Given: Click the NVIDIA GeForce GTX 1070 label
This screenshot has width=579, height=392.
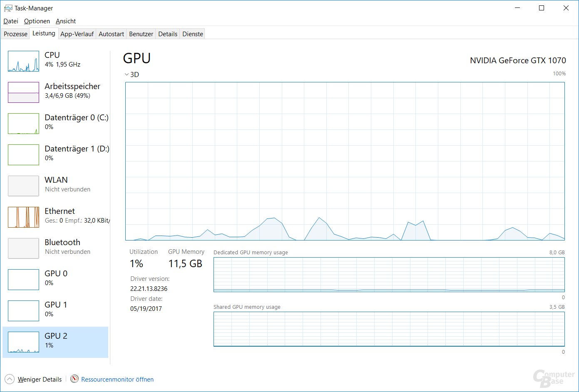Looking at the screenshot, I should point(518,60).
